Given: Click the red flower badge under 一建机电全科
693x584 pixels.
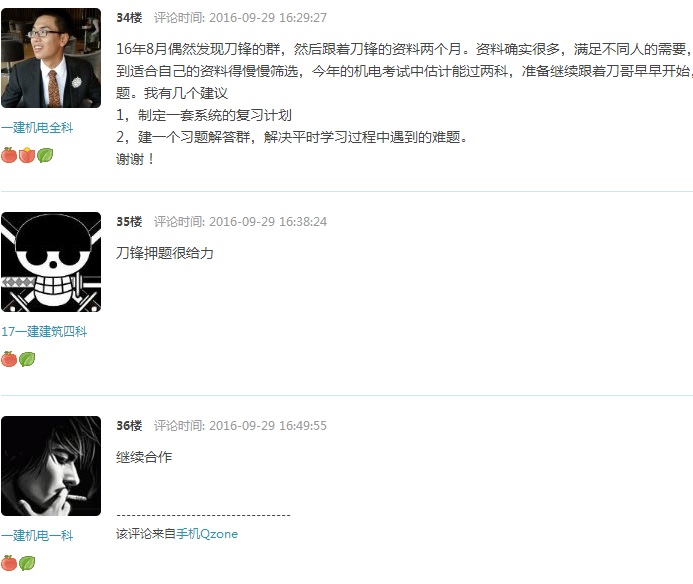Looking at the screenshot, I should [27, 155].
